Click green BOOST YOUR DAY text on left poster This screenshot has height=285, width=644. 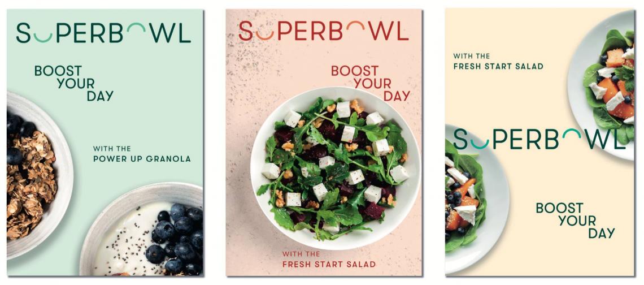point(74,83)
